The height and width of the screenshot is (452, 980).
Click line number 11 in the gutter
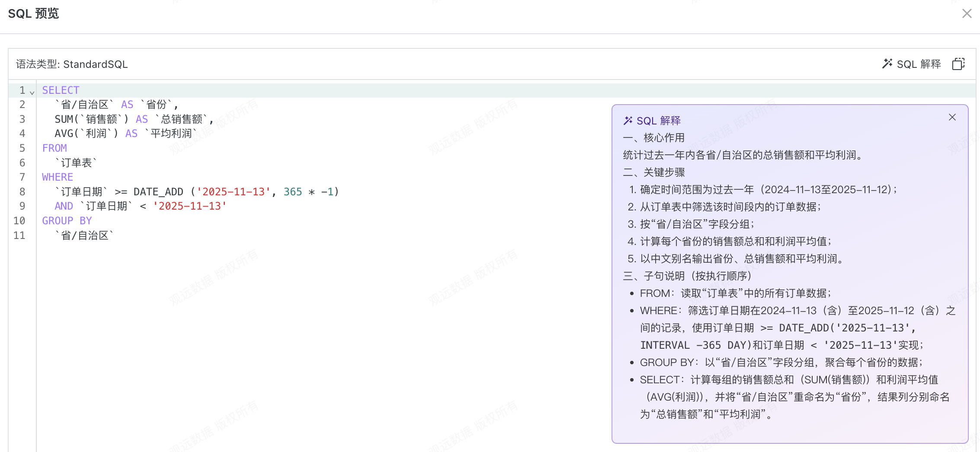click(x=19, y=236)
